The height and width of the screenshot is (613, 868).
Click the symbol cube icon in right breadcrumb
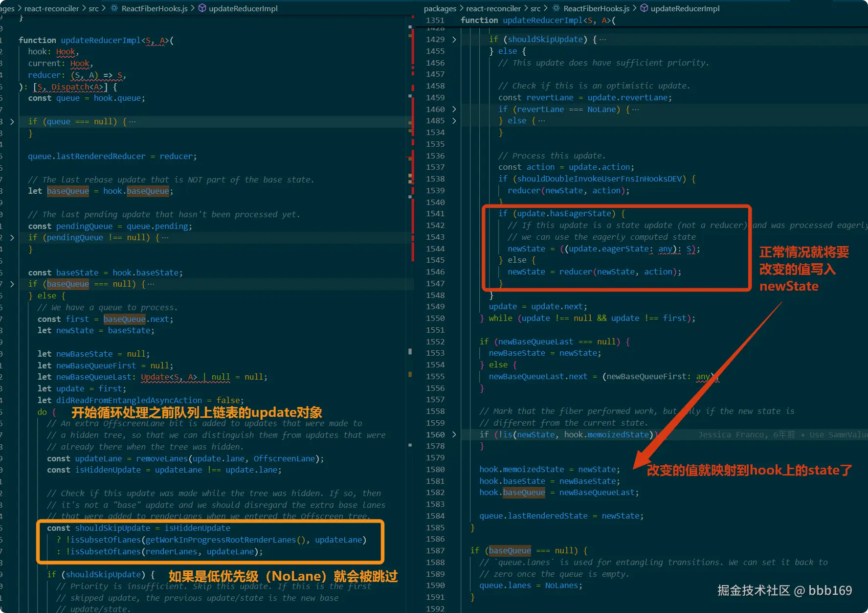(x=644, y=8)
